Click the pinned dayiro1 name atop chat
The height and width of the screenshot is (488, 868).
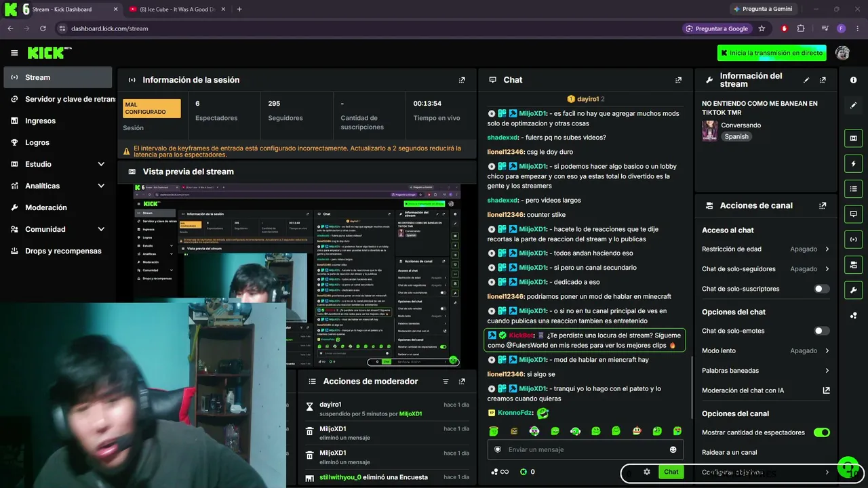[x=588, y=99]
